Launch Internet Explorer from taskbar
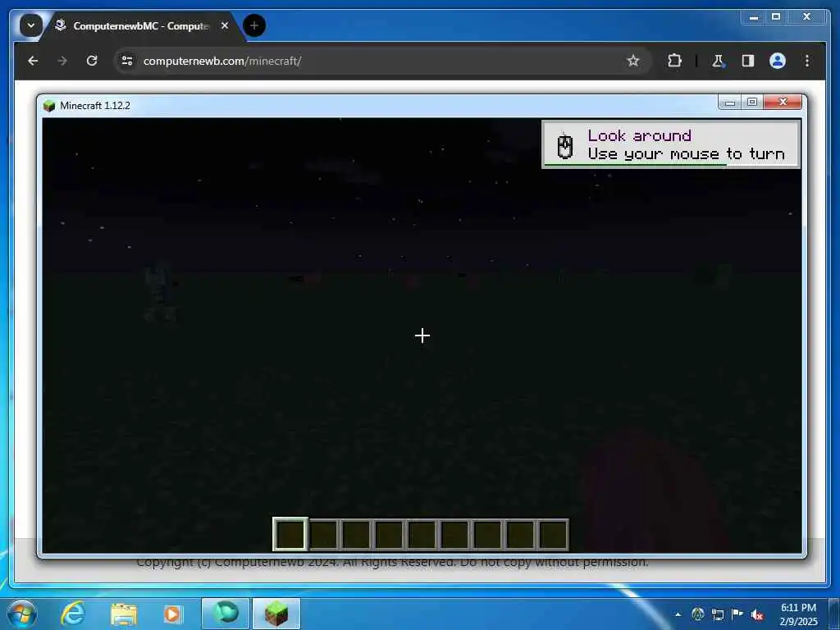 [x=72, y=614]
